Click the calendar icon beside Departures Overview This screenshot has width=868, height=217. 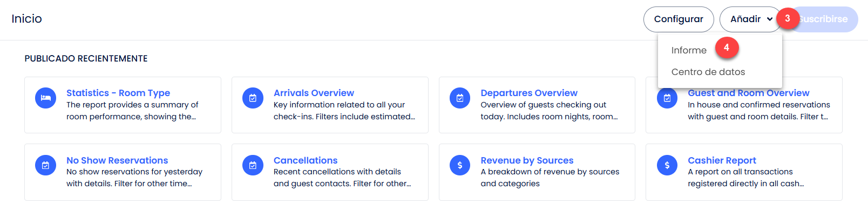point(460,98)
